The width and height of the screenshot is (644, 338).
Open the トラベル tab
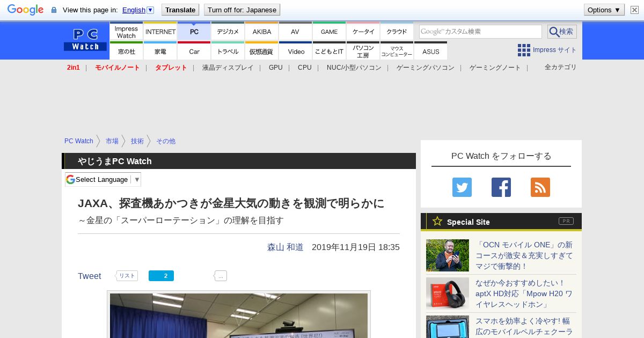[x=228, y=52]
